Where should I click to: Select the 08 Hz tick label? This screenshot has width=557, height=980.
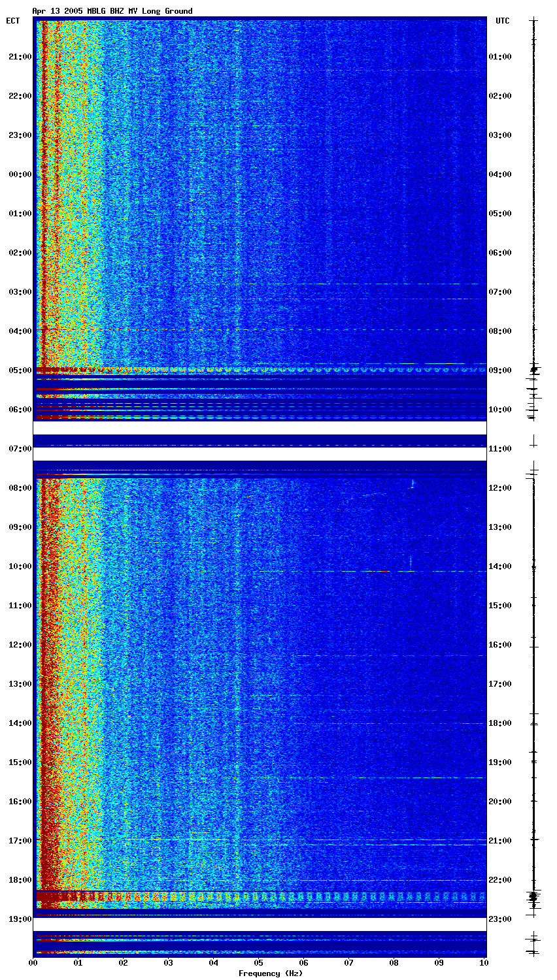pyautogui.click(x=394, y=963)
